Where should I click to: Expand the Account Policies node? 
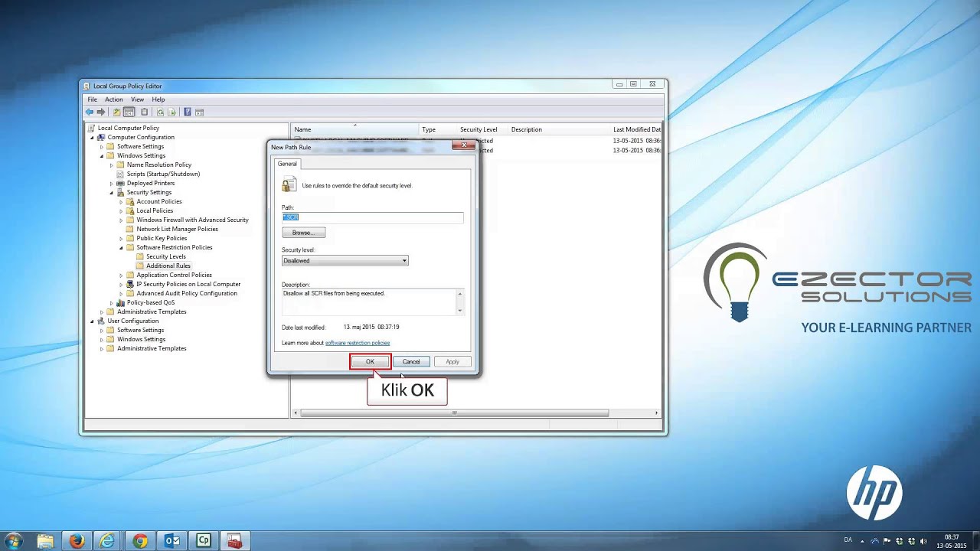point(121,201)
